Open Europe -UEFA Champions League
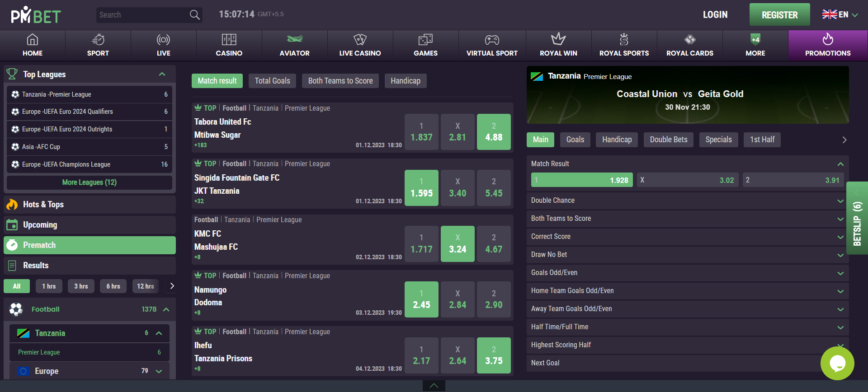This screenshot has height=392, width=868. coord(90,164)
